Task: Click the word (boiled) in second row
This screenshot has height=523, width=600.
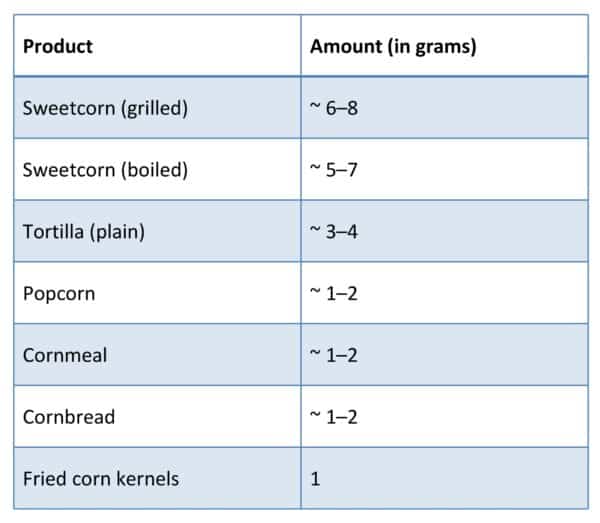Action: [x=155, y=170]
